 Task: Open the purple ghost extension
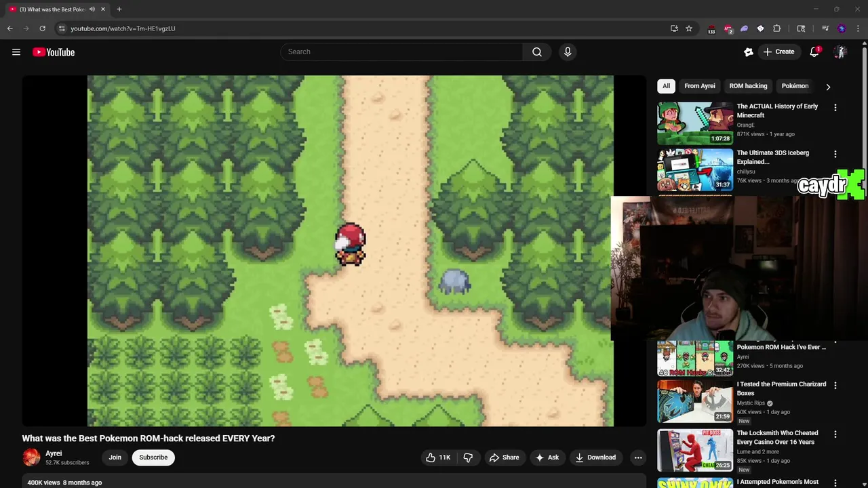coord(744,28)
